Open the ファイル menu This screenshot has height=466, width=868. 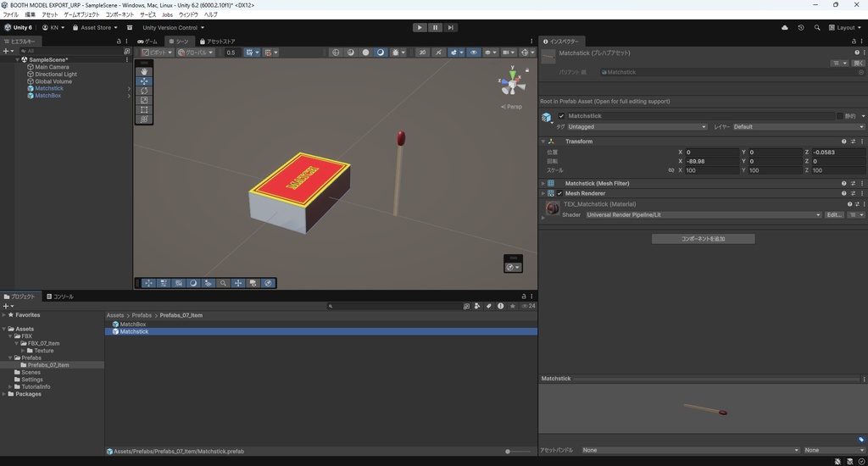(10, 15)
